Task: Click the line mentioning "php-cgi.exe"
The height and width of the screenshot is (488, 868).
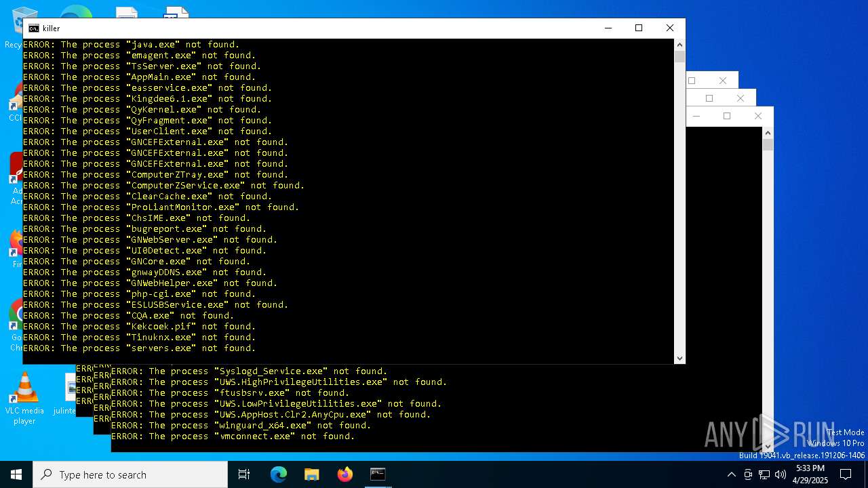Action: (x=140, y=294)
